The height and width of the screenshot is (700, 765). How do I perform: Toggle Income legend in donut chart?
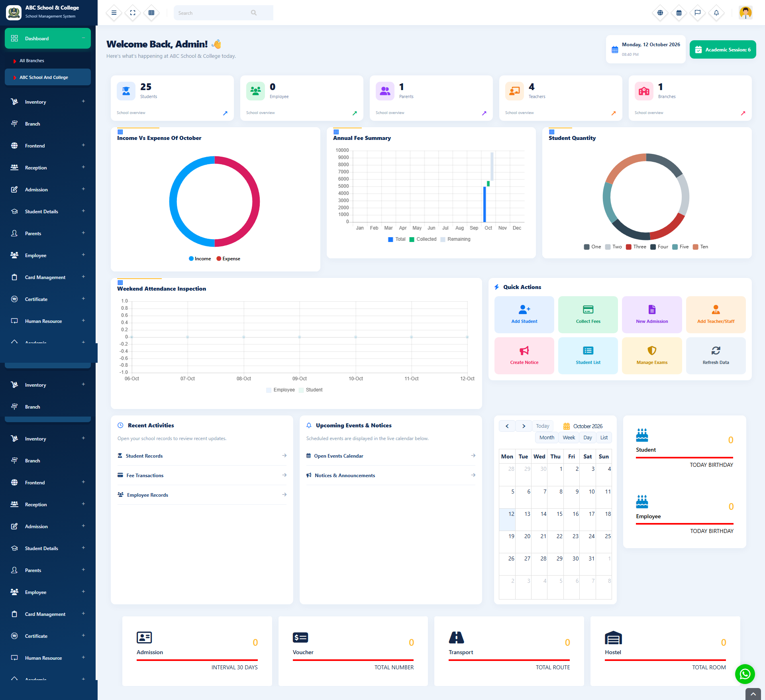pos(200,259)
